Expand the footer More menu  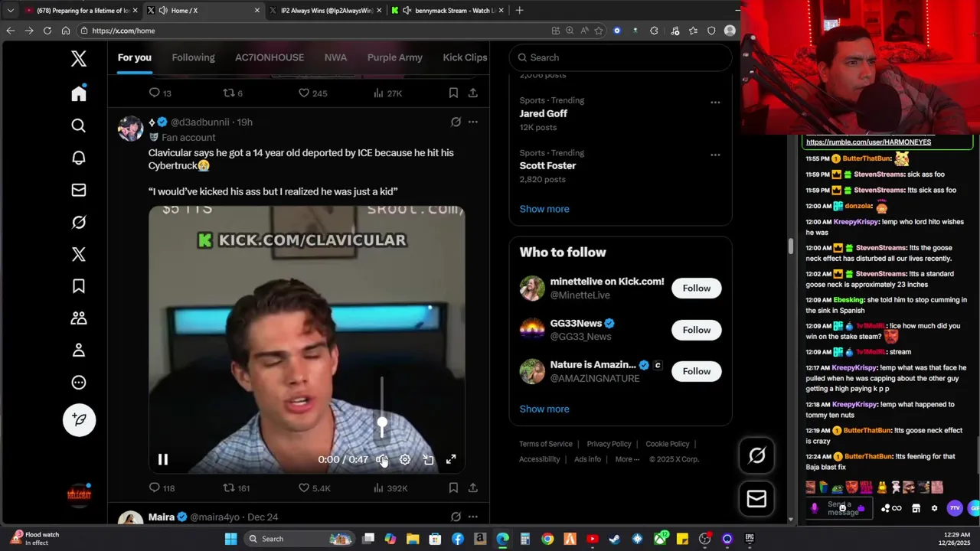pos(627,459)
